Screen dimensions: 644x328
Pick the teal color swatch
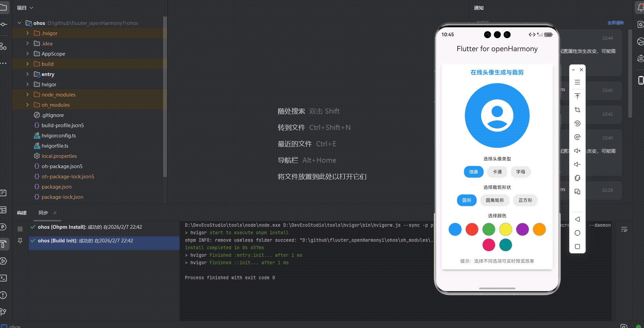pos(506,245)
